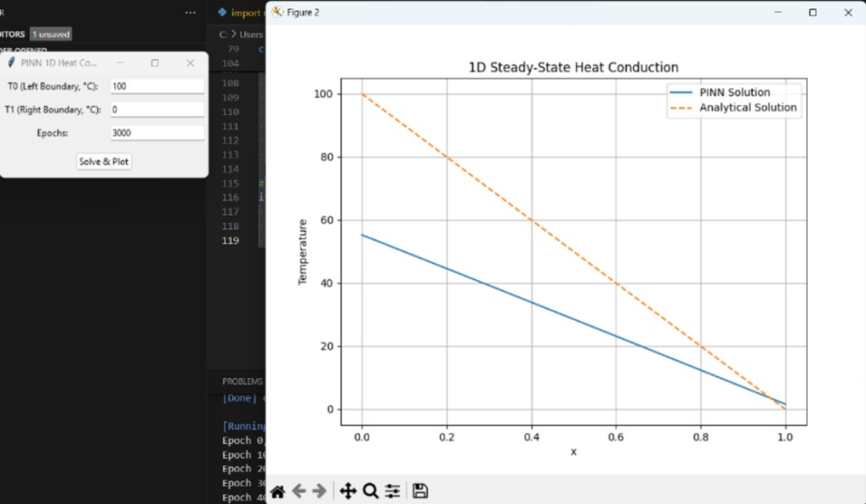Viewport: 866px width, 504px height.
Task: Save the figure with the disk icon
Action: coord(420,491)
